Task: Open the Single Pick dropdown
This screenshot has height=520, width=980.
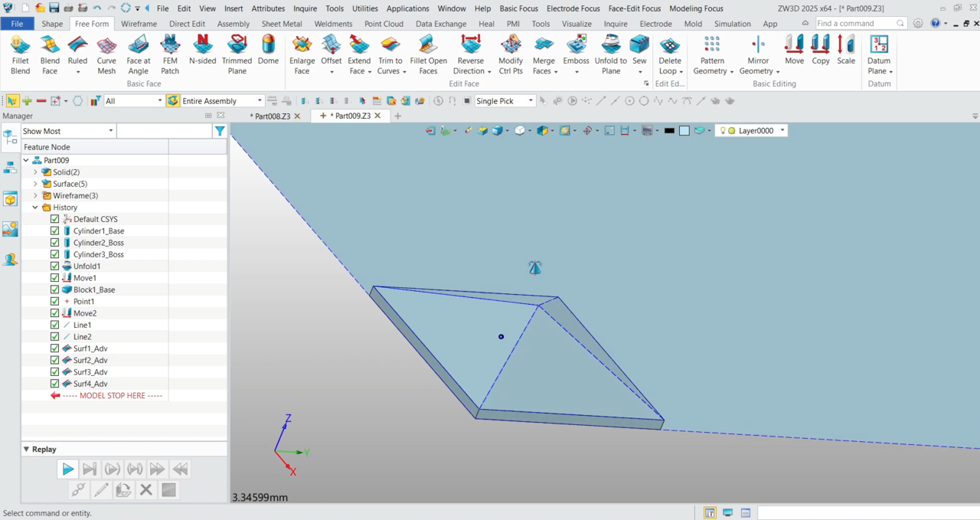Action: [x=504, y=101]
